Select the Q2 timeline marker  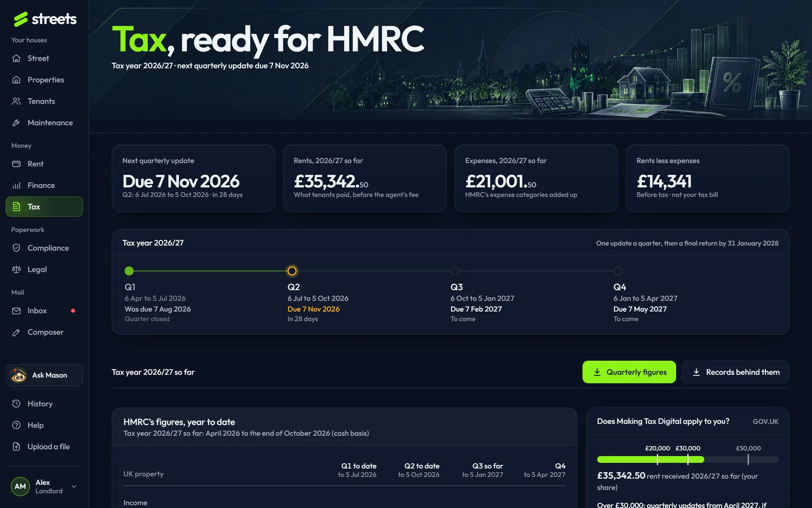(x=292, y=271)
